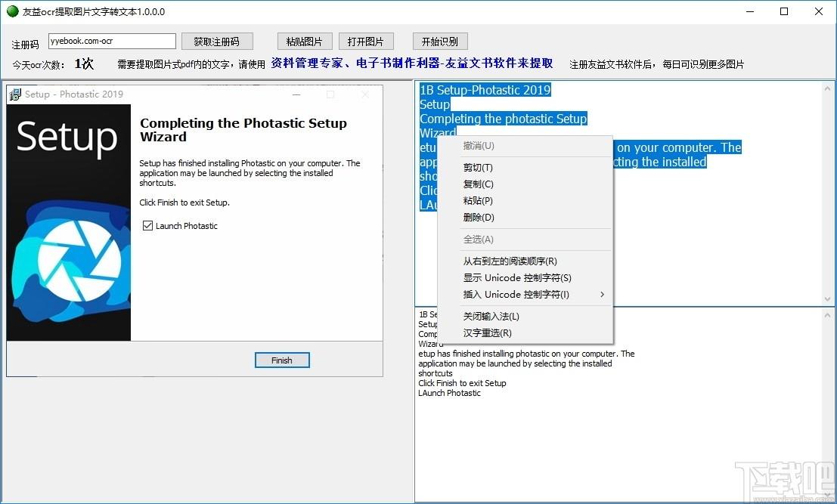Click the green app icon in title bar
Viewport: 837px width, 504px height.
(12, 11)
